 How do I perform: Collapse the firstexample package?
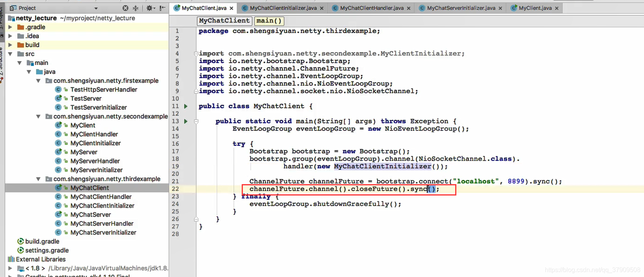click(x=38, y=81)
